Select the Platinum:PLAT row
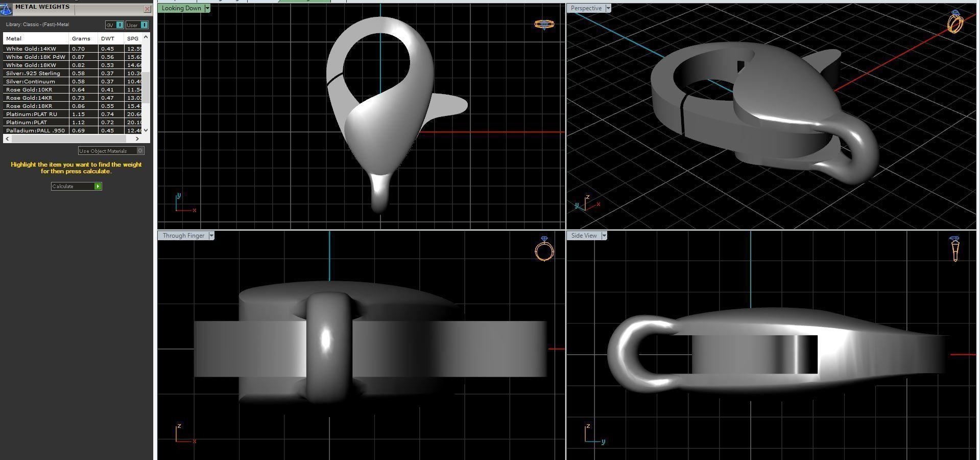Image resolution: width=980 pixels, height=460 pixels. (73, 122)
